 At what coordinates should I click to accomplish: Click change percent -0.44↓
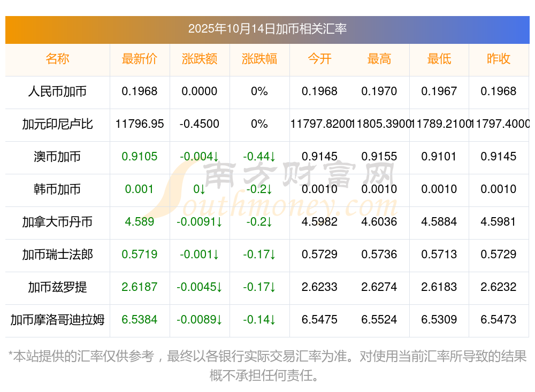[259, 157]
